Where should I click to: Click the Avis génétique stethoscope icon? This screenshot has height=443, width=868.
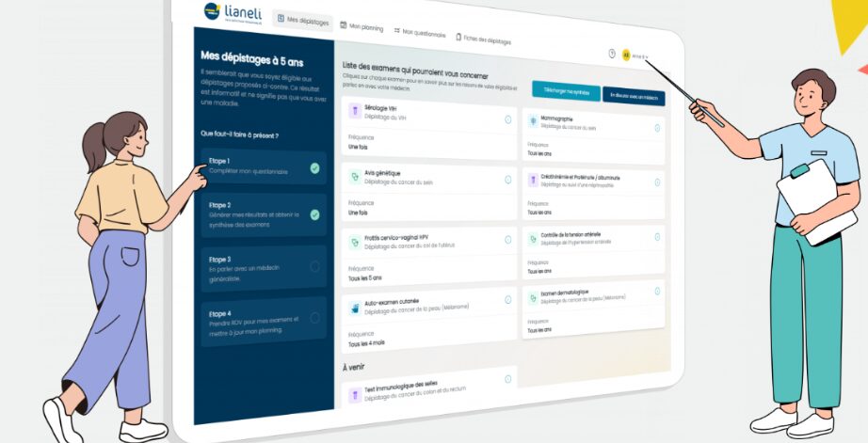pos(355,177)
